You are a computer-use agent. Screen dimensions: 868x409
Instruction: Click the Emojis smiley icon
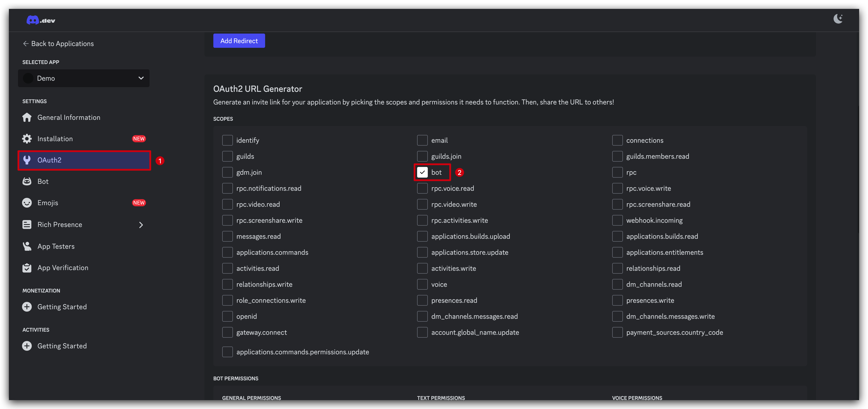pyautogui.click(x=27, y=203)
